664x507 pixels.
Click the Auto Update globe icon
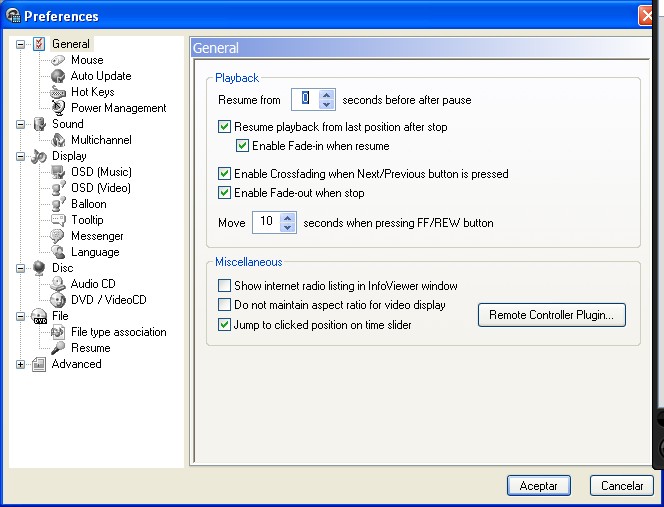pos(58,76)
